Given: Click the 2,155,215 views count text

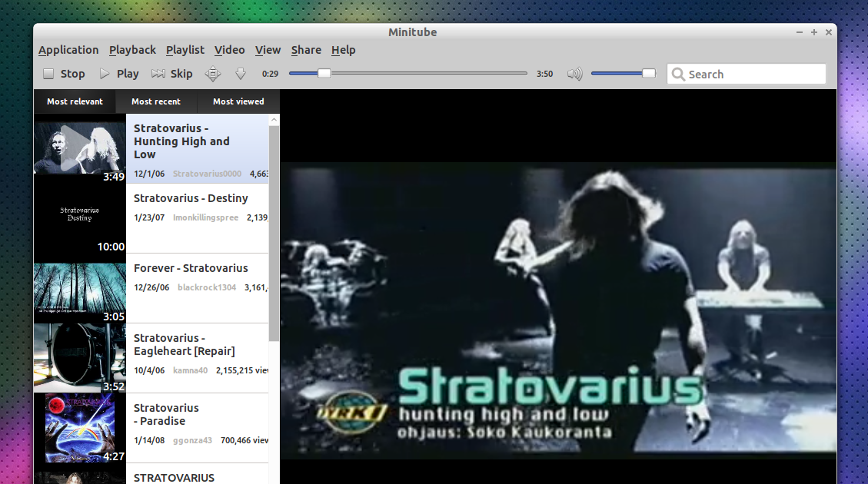Looking at the screenshot, I should point(242,370).
